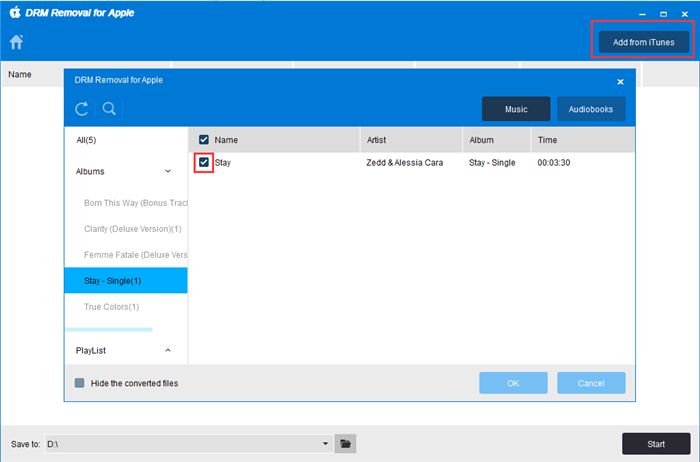Expand the PlayList section
700x462 pixels.
click(x=167, y=350)
